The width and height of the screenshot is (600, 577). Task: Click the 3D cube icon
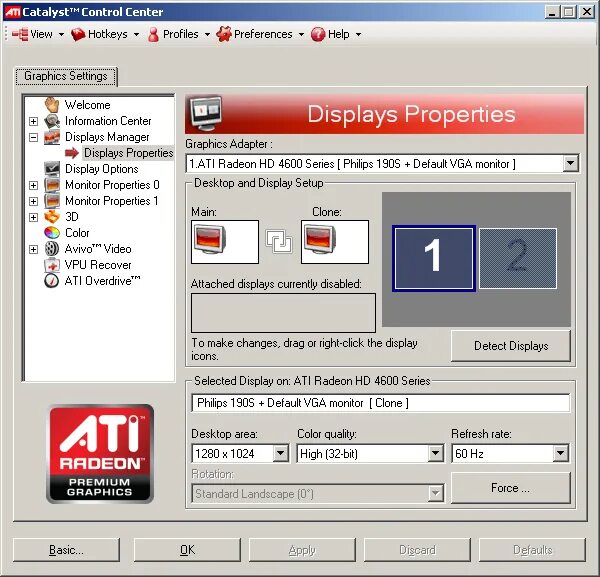(52, 217)
